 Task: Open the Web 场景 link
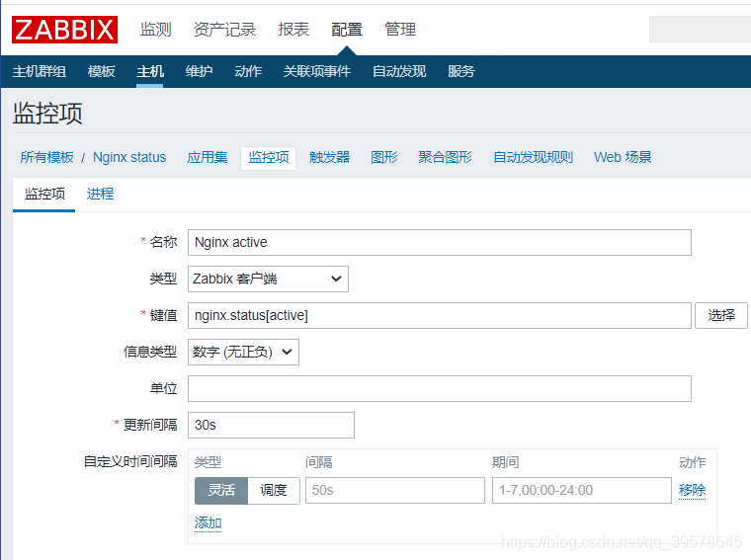point(623,157)
